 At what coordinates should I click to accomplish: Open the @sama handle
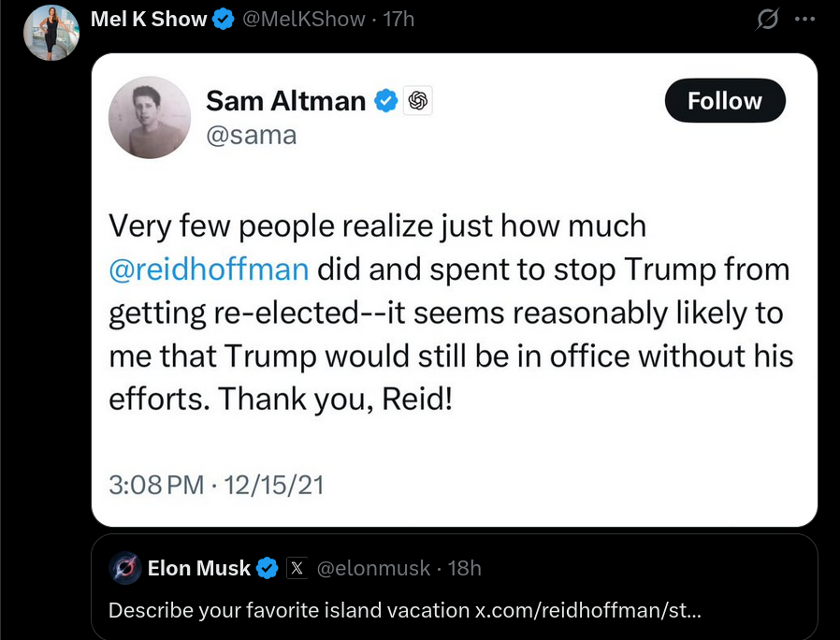click(x=252, y=135)
